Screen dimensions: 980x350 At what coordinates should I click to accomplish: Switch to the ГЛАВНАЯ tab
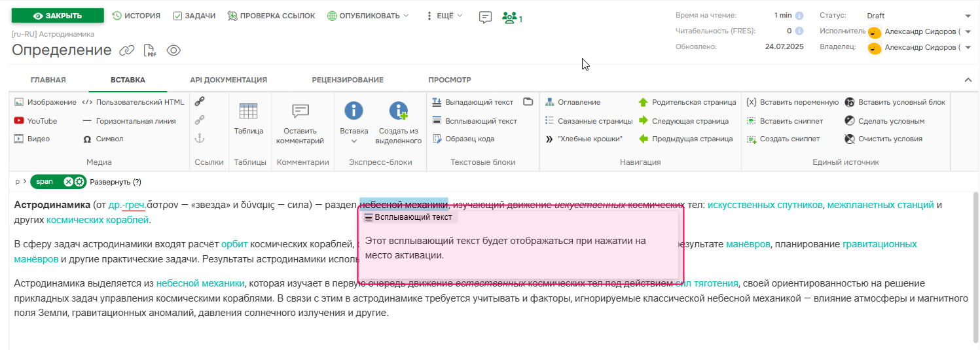pos(48,80)
